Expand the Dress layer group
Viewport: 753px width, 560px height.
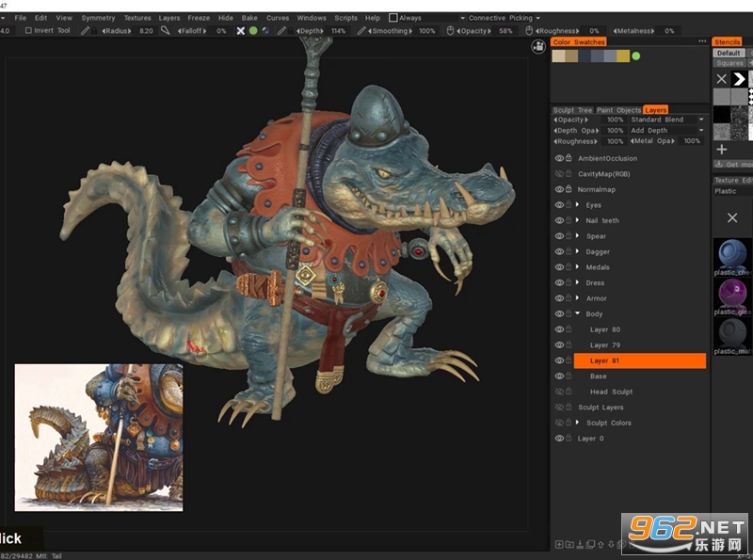click(x=577, y=282)
